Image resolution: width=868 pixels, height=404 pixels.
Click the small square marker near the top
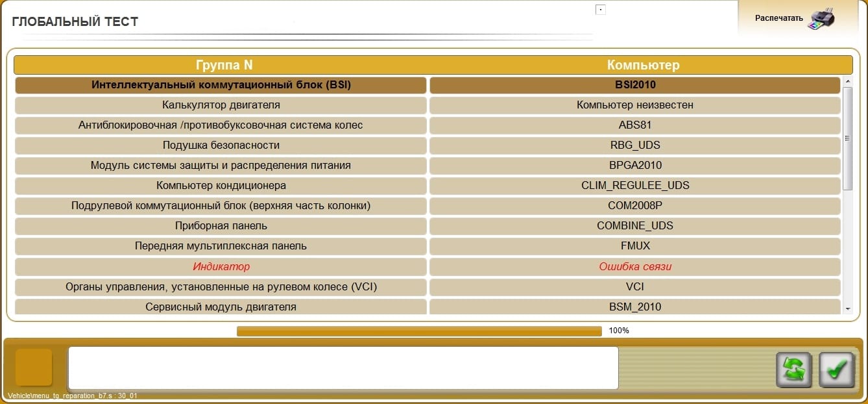[x=601, y=10]
